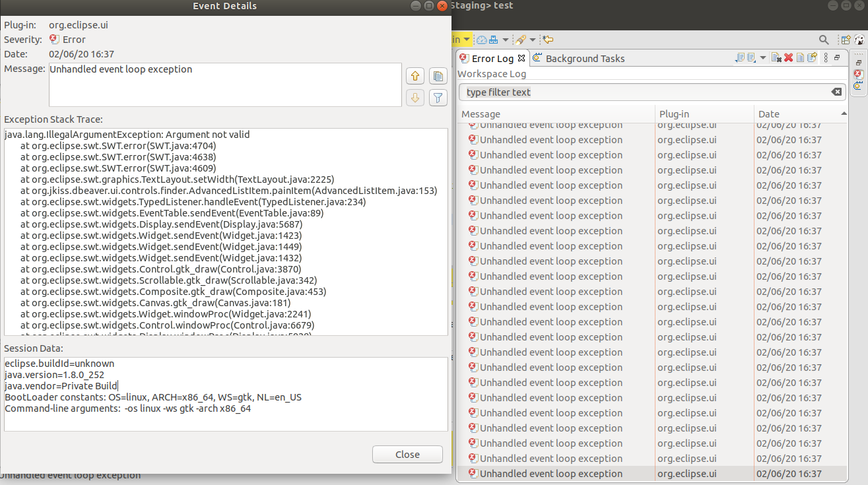Open the dashboard gauge toolbar icon

(x=481, y=40)
